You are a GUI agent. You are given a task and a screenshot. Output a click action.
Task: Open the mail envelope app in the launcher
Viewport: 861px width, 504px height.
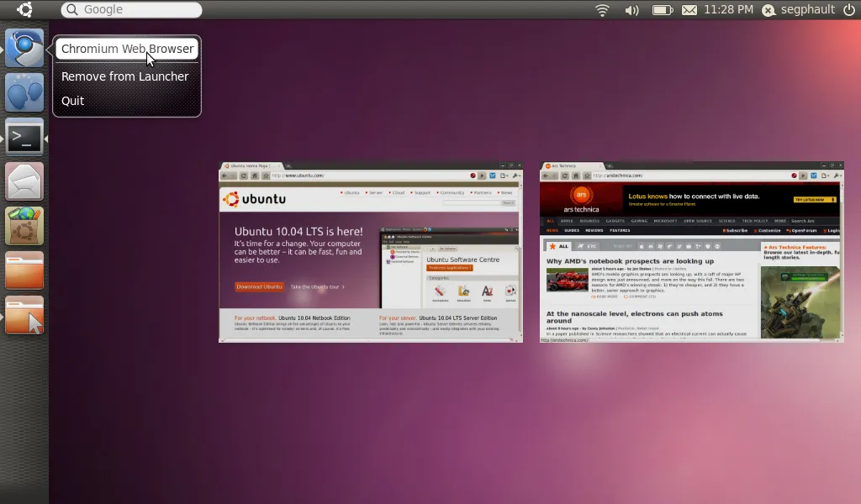tap(24, 181)
